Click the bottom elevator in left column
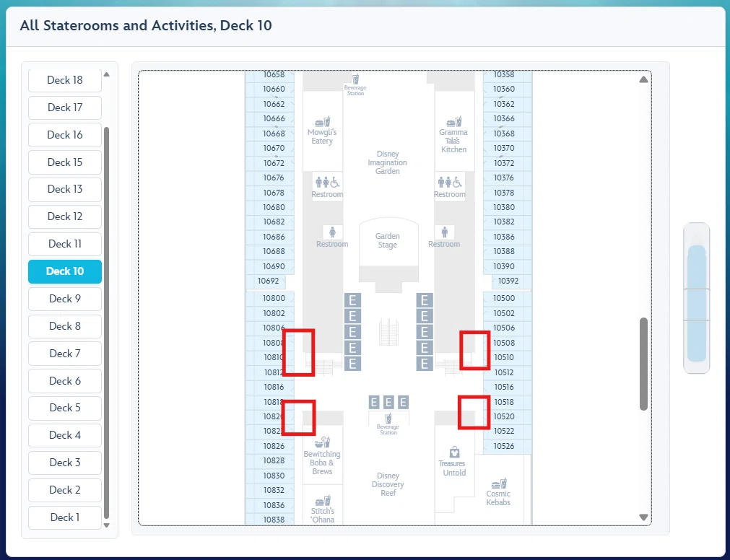Image resolution: width=730 pixels, height=560 pixels. click(352, 364)
